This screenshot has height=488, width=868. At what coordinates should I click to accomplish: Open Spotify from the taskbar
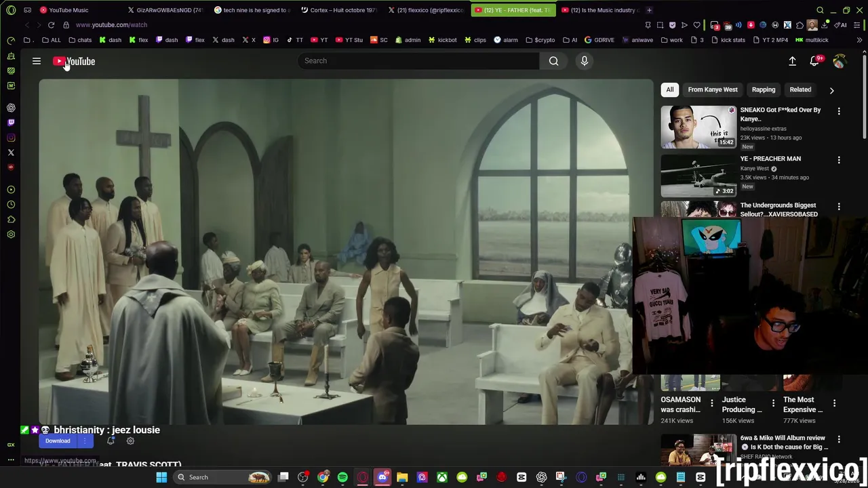pos(342,477)
